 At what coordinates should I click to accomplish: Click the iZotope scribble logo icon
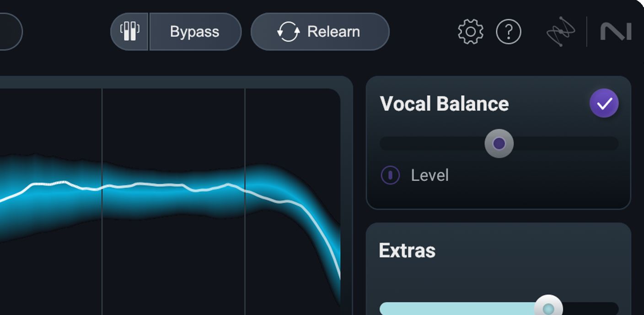click(561, 32)
